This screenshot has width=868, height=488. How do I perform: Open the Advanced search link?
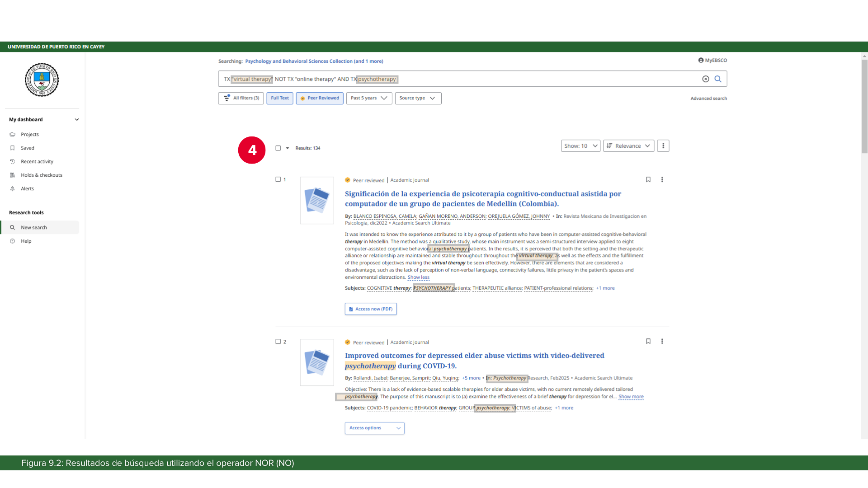(708, 99)
